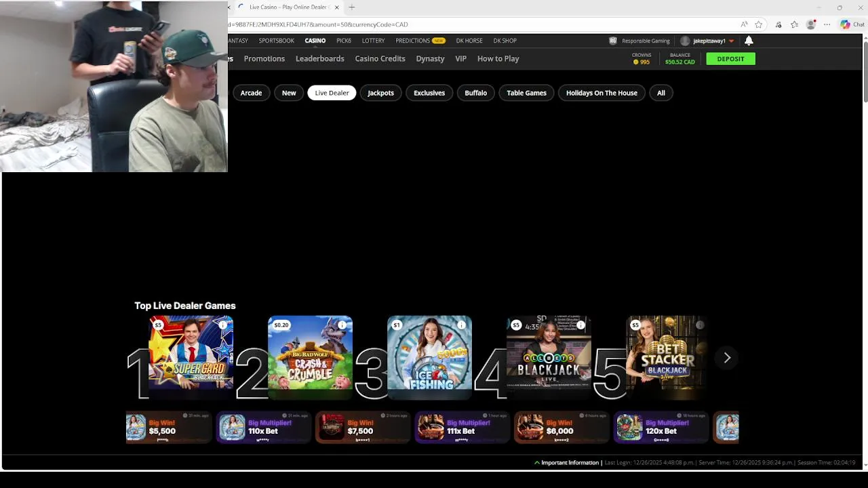Click the Read aloud icon in address bar

744,24
